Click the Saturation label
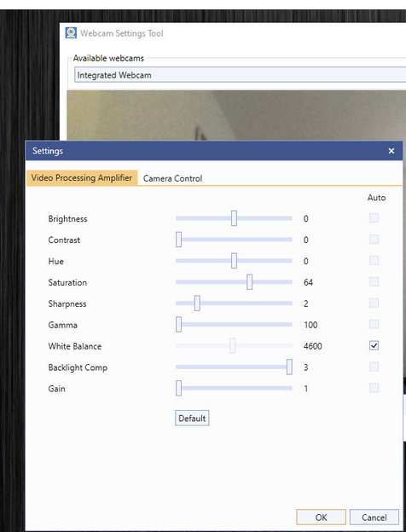Image resolution: width=406 pixels, height=532 pixels. click(x=67, y=283)
